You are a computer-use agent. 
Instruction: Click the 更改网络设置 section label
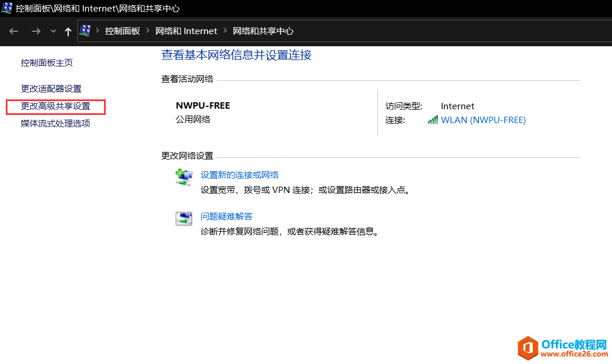click(x=187, y=156)
